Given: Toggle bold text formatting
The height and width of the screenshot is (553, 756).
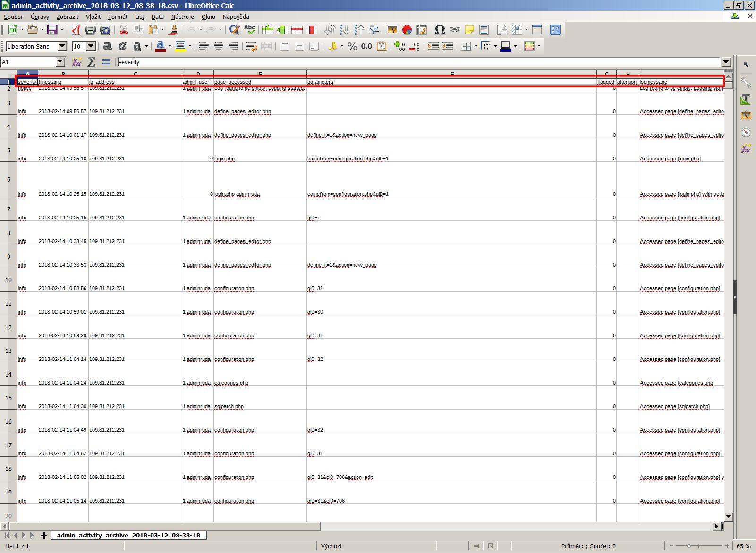Looking at the screenshot, I should coord(108,46).
